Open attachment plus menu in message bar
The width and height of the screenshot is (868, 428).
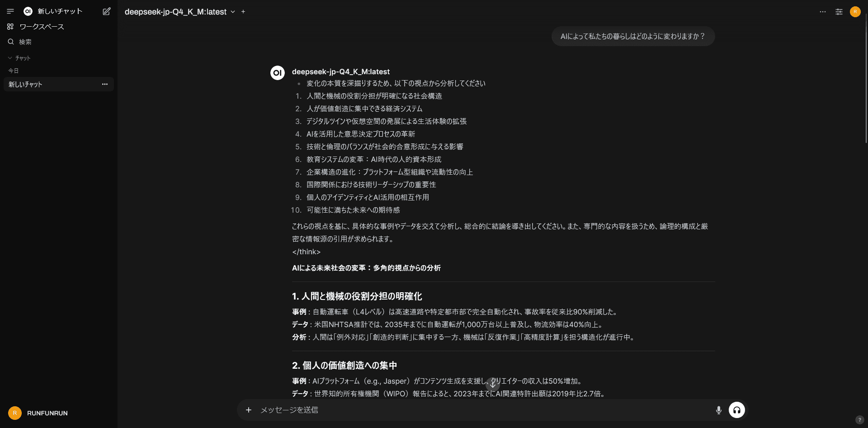pos(249,410)
